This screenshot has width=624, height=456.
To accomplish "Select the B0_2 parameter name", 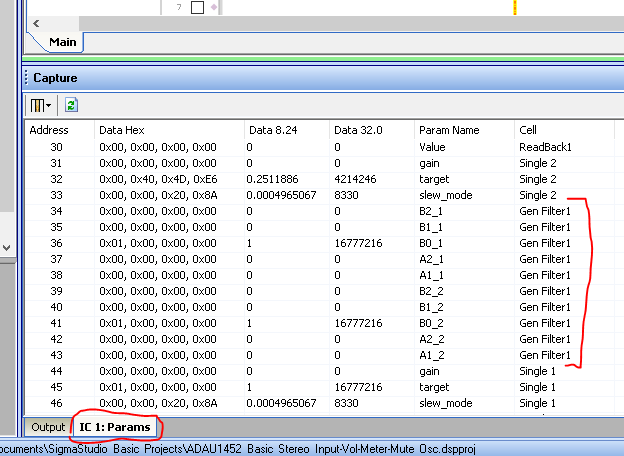I will [x=431, y=323].
